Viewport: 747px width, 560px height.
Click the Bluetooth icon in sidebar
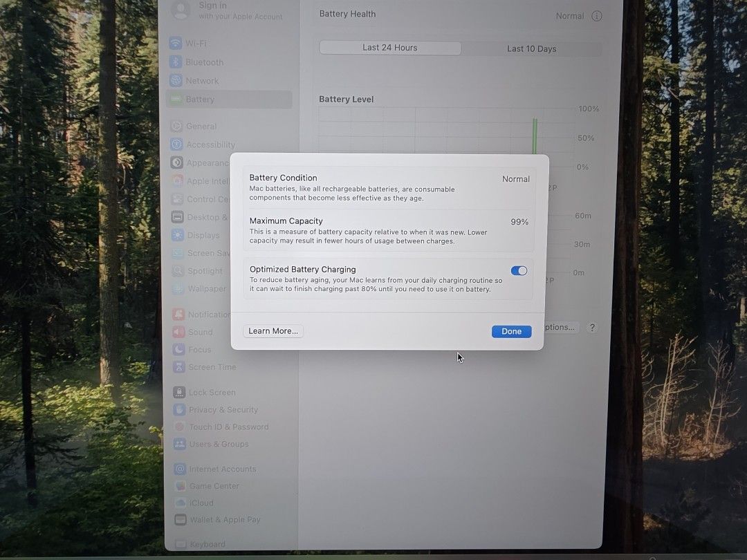click(175, 62)
